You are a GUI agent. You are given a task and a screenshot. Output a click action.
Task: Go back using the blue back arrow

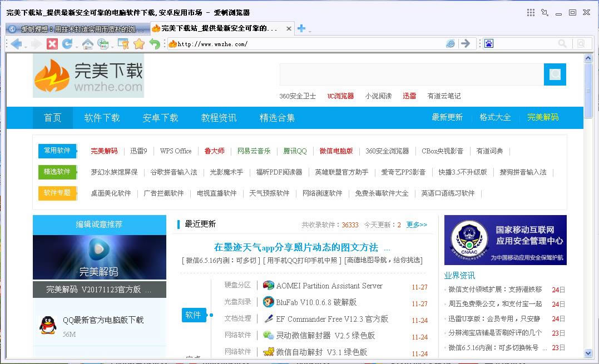[17, 44]
